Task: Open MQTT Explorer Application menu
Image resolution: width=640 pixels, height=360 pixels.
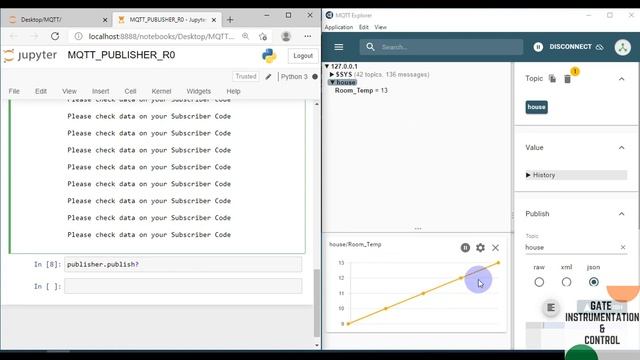Action: (x=339, y=27)
